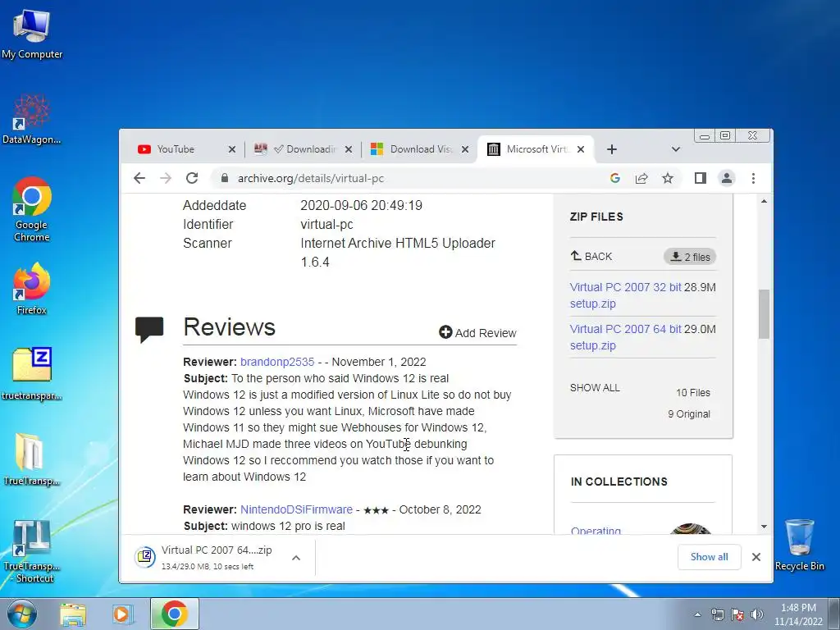Image resolution: width=840 pixels, height=630 pixels.
Task: Click the address bar URL
Action: pos(311,178)
